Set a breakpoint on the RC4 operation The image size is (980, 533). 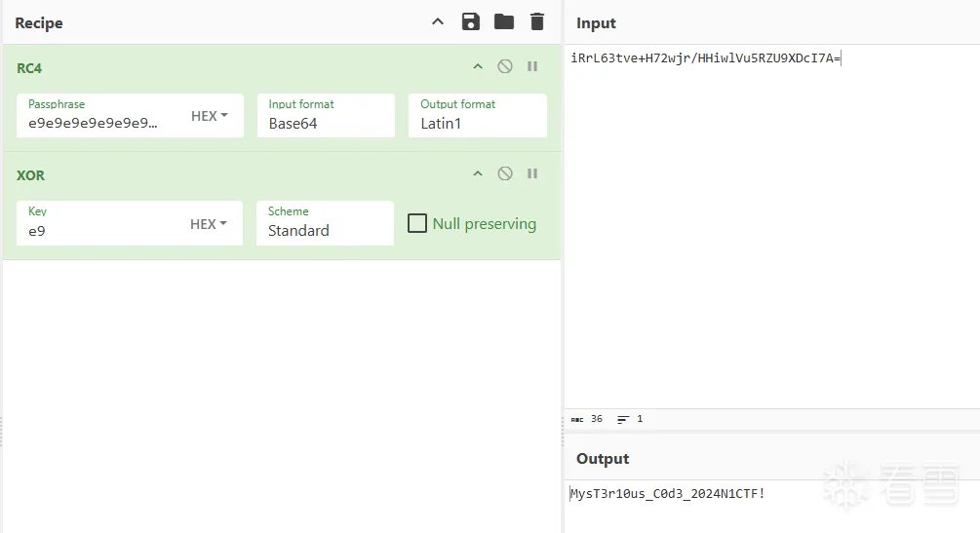point(532,66)
